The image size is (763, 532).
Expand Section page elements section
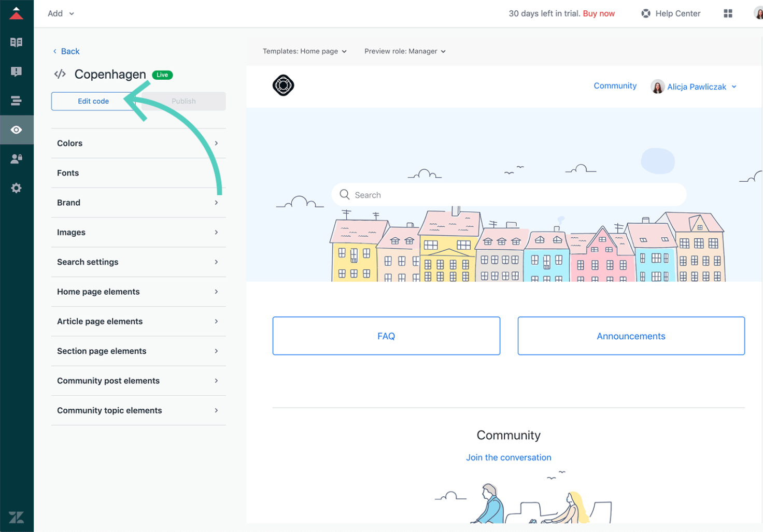point(138,351)
